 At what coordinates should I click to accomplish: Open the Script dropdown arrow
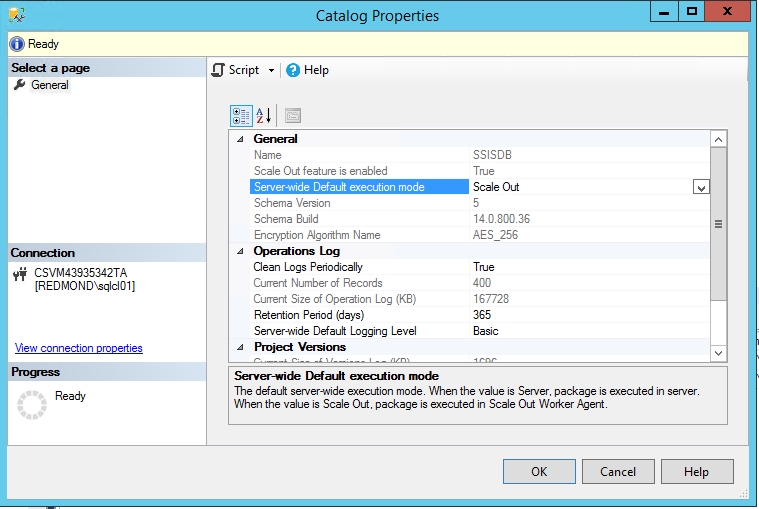coord(271,71)
